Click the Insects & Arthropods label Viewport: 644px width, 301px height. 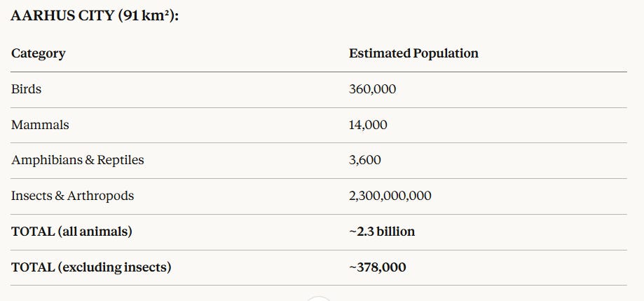point(73,196)
